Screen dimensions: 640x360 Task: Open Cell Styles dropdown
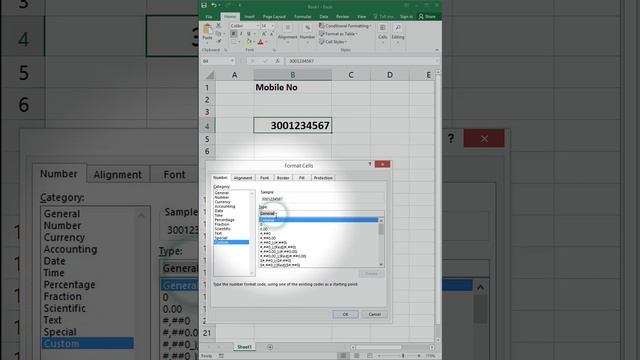(x=333, y=42)
